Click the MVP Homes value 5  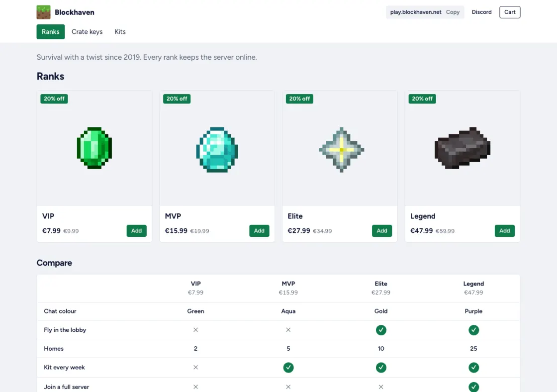pos(288,349)
